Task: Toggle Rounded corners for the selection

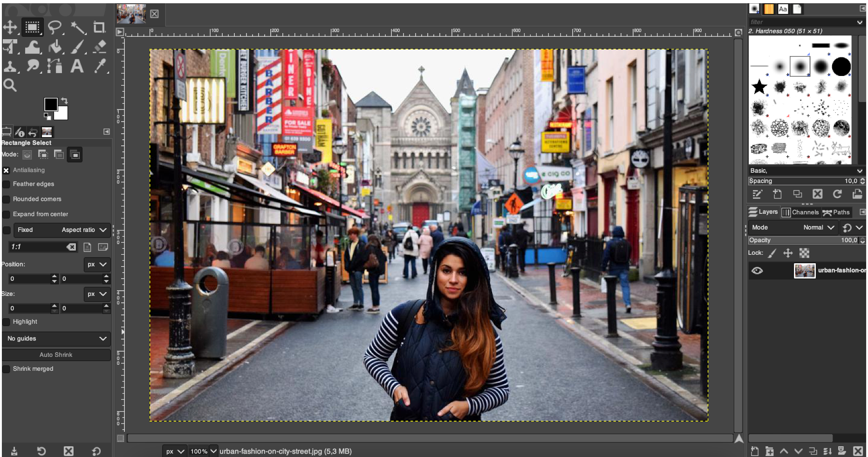Action: tap(7, 199)
